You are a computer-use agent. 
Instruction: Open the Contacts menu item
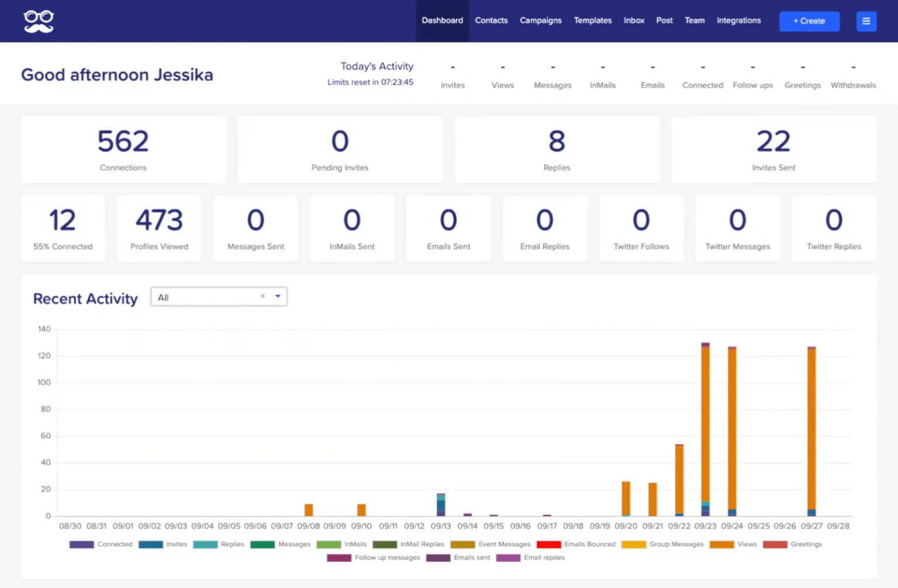[491, 20]
